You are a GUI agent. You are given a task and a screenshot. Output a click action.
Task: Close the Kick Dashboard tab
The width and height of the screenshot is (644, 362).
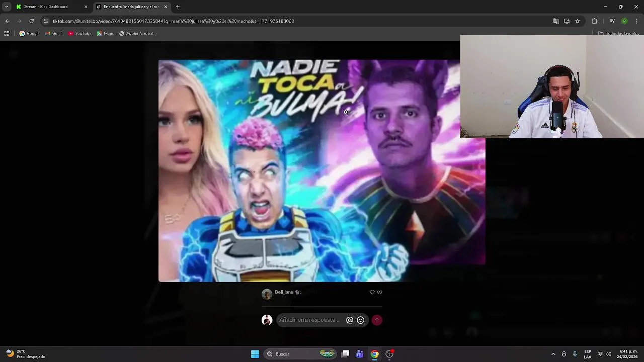[x=86, y=7]
